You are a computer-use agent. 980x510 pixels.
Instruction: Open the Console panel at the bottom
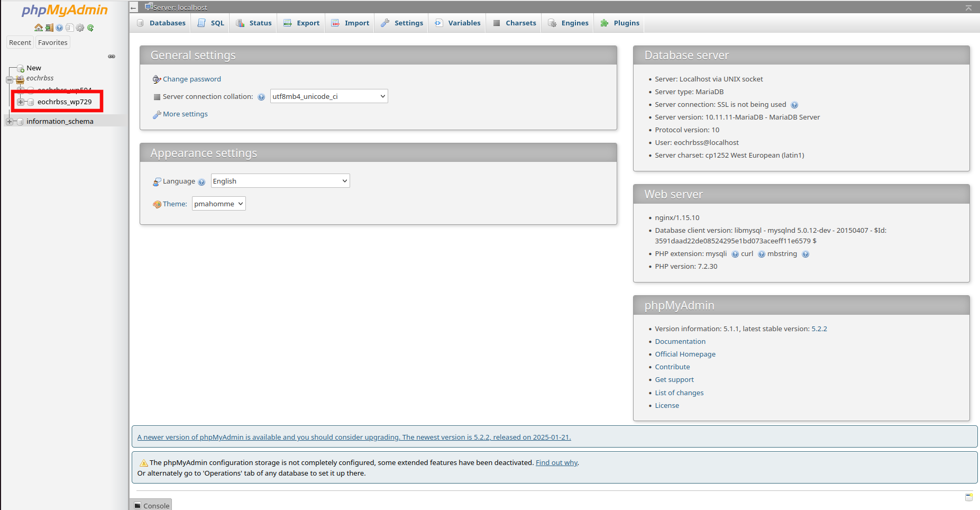click(151, 505)
